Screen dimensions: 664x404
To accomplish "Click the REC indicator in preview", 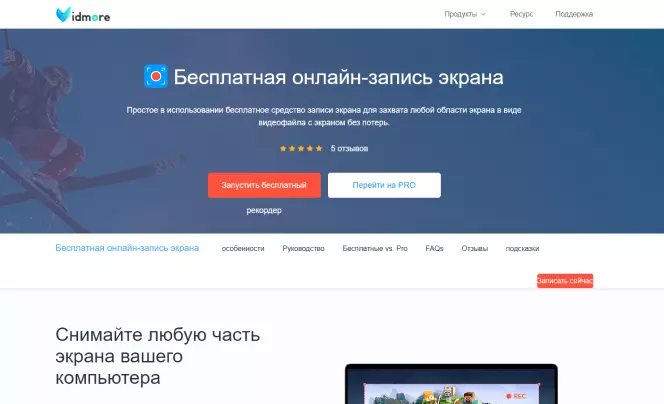I will [516, 396].
